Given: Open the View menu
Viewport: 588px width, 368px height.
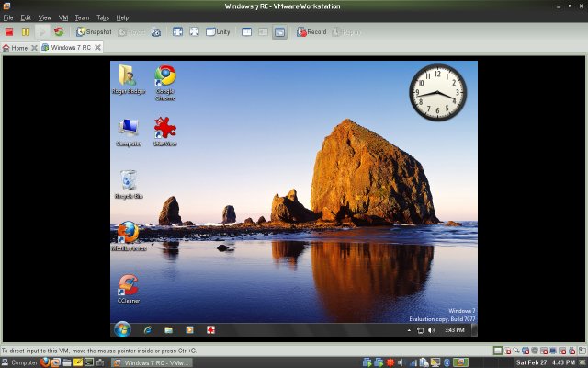Looking at the screenshot, I should (x=45, y=17).
